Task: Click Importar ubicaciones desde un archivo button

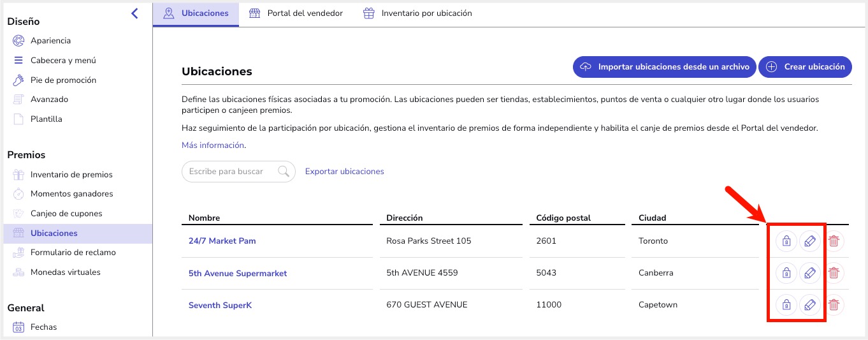Action: 665,66
